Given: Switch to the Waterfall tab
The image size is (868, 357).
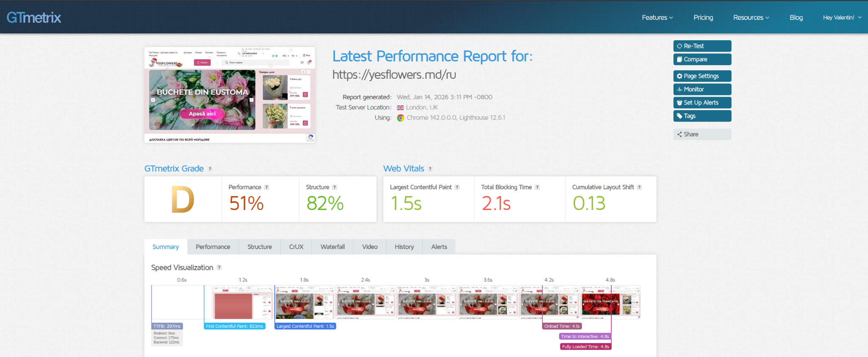Looking at the screenshot, I should coord(332,247).
